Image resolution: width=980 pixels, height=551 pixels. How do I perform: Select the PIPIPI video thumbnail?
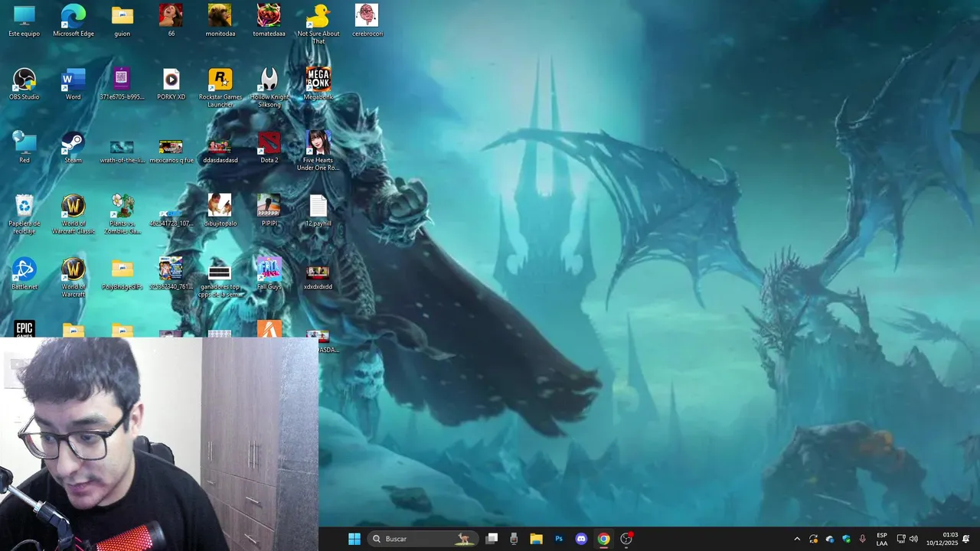tap(269, 211)
